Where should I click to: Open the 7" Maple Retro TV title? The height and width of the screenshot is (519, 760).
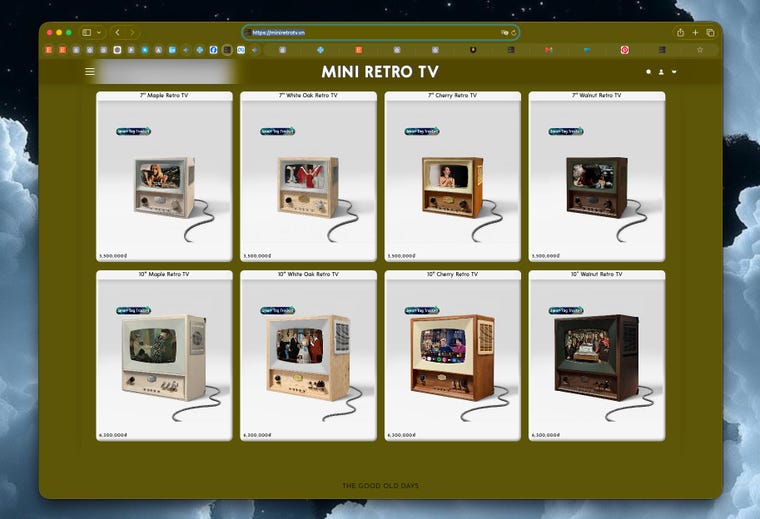click(164, 95)
